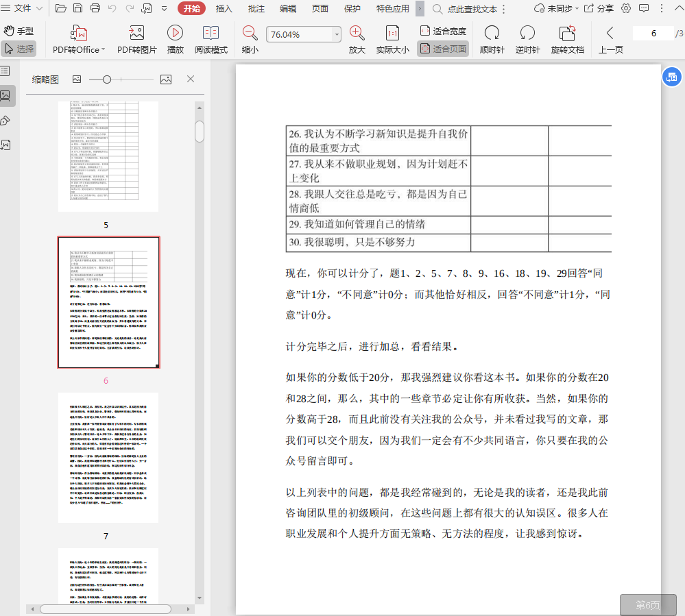Toggle the thumbnail sidebar panel icon
The height and width of the screenshot is (616, 685).
6,96
